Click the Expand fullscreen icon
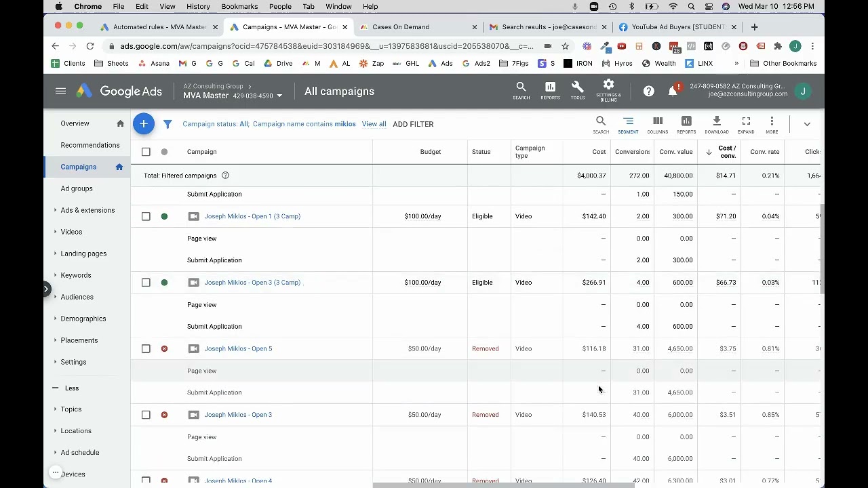Viewport: 868px width, 488px height. pyautogui.click(x=746, y=125)
